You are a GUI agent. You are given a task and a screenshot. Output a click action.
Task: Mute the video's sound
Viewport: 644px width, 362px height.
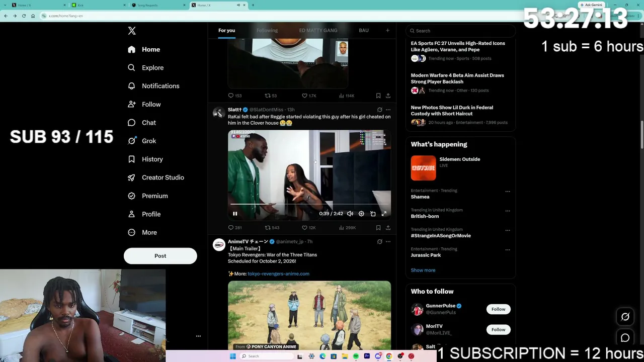(350, 214)
